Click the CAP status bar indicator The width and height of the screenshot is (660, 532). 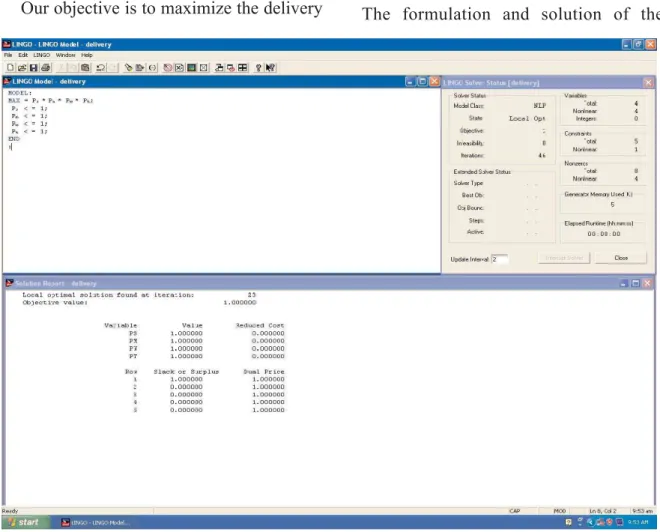pyautogui.click(x=514, y=511)
